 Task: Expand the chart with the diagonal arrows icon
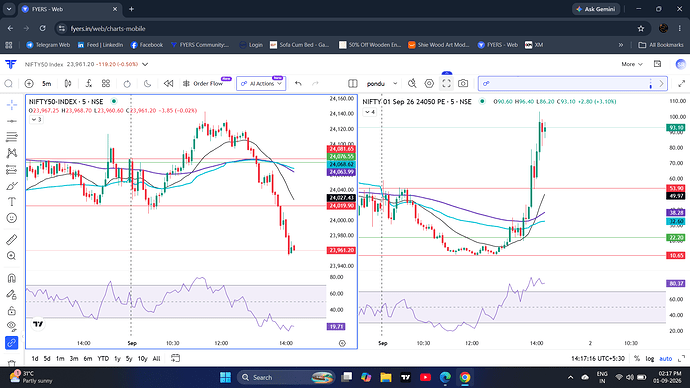pyautogui.click(x=682, y=84)
